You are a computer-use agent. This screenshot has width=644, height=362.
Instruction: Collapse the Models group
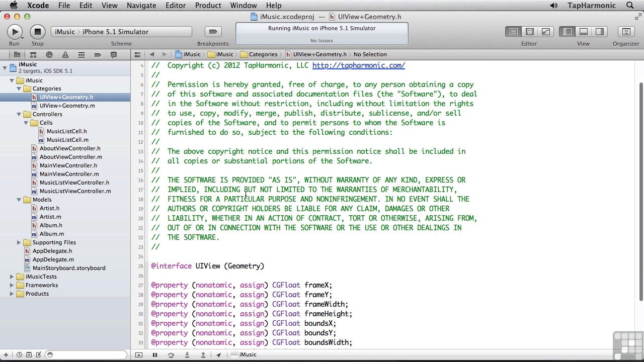point(19,200)
